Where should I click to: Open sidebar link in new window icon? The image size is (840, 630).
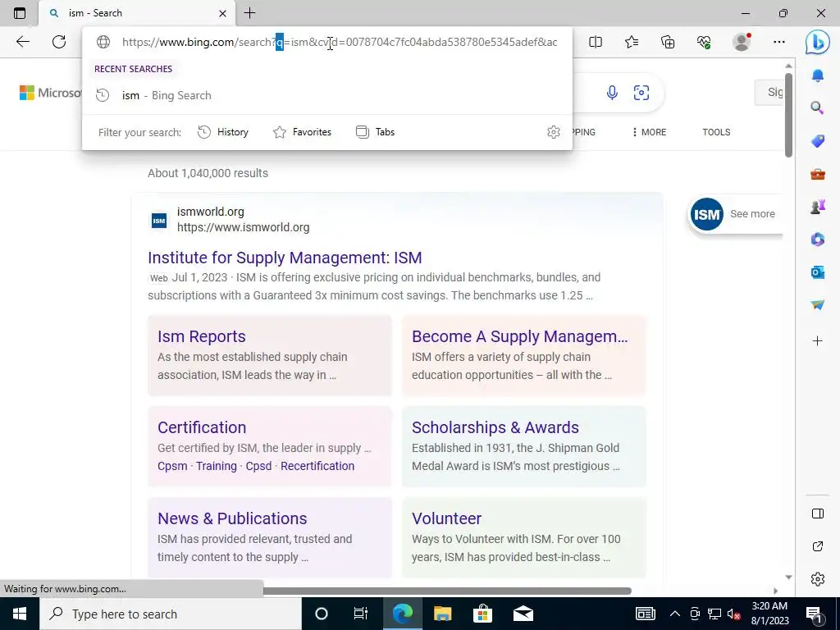pyautogui.click(x=818, y=546)
